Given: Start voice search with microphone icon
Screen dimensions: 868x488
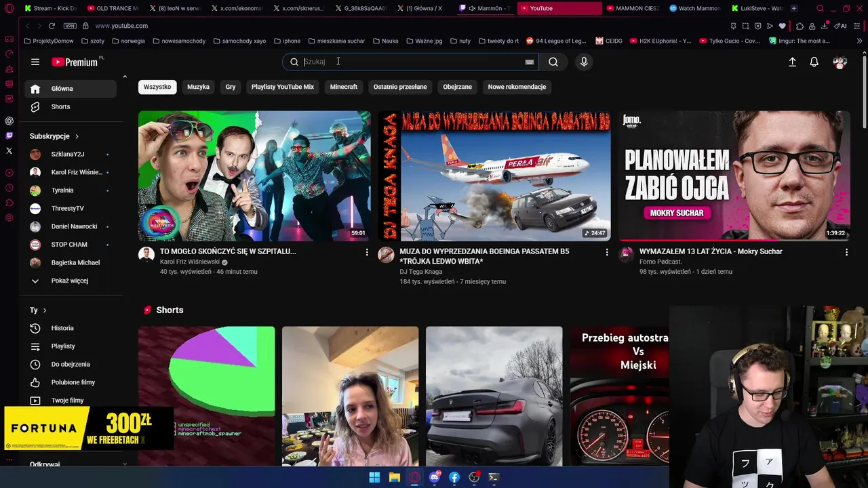Looking at the screenshot, I should point(584,62).
